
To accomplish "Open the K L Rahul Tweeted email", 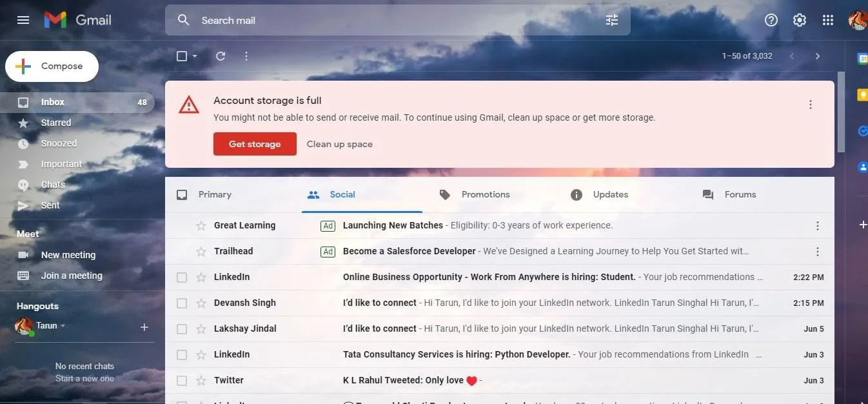I will tap(499, 380).
